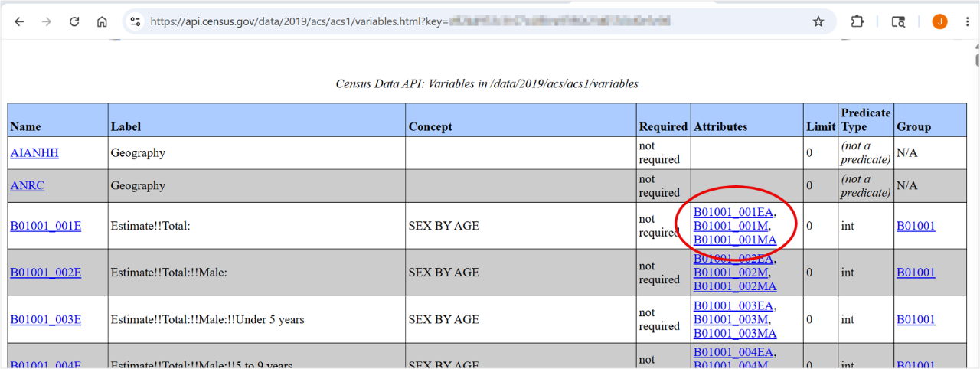980x369 pixels.
Task: Click (not a predicate) in AIANHH row
Action: pos(866,153)
